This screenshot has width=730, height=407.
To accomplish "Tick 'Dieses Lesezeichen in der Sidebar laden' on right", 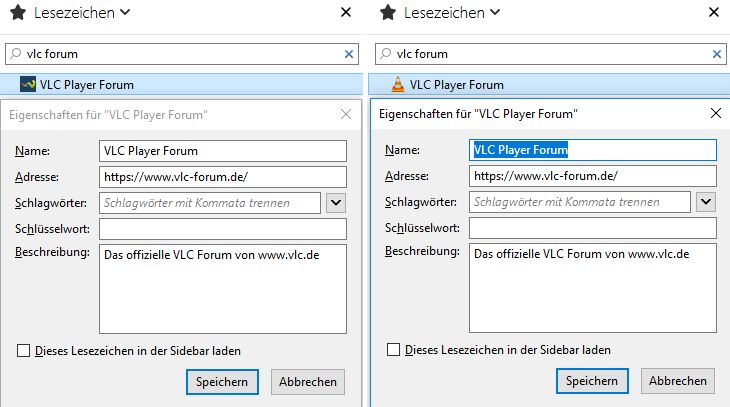I will [394, 350].
